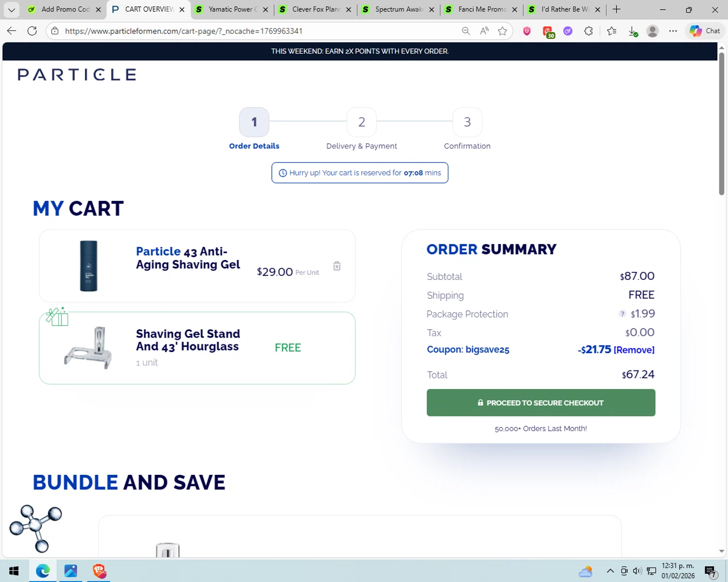Remove the bigsave25 coupon
Image resolution: width=728 pixels, height=582 pixels.
click(634, 350)
